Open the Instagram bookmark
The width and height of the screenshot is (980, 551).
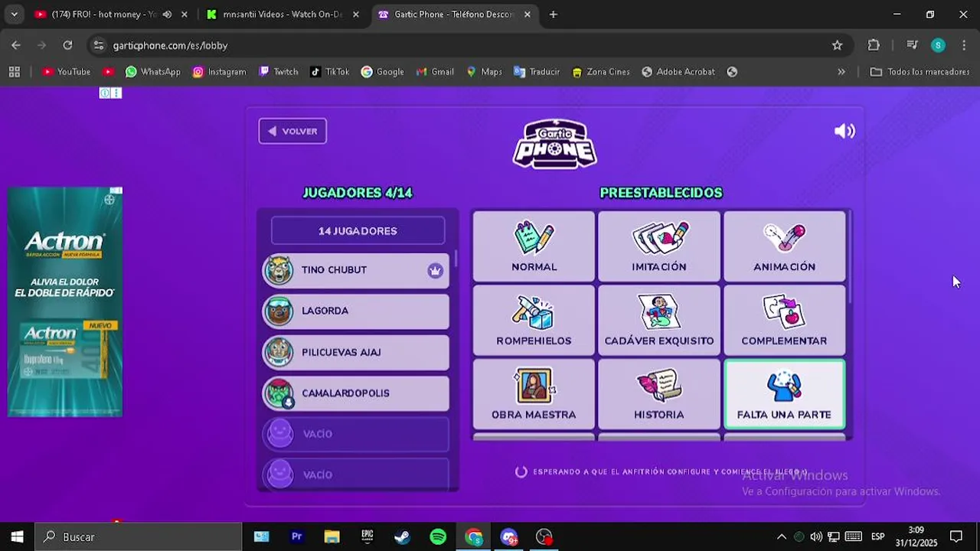click(x=220, y=71)
